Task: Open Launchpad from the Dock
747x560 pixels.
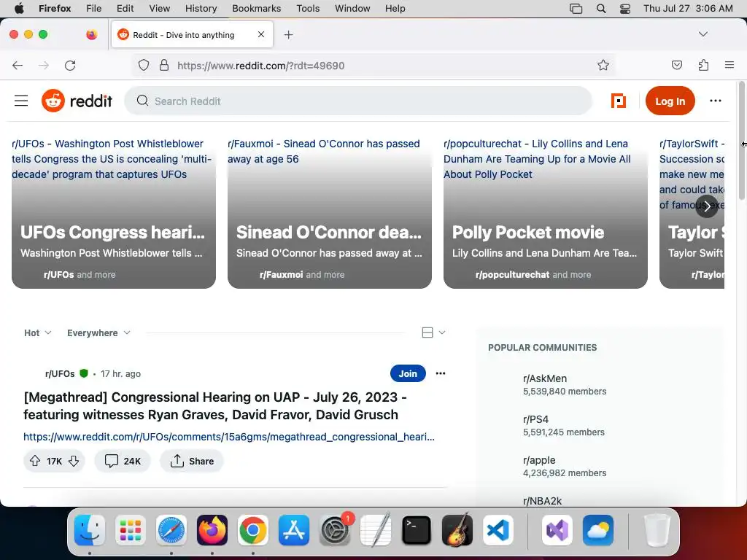Action: [131, 530]
